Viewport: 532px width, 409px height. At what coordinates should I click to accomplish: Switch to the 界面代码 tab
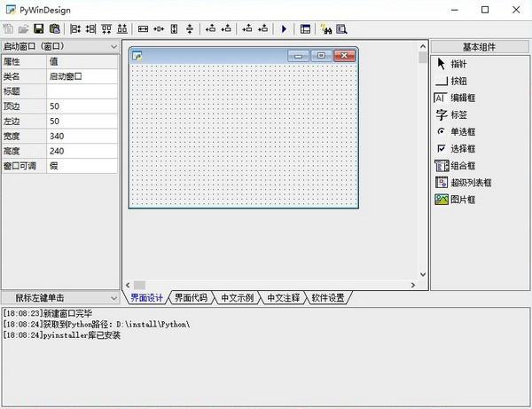point(191,298)
